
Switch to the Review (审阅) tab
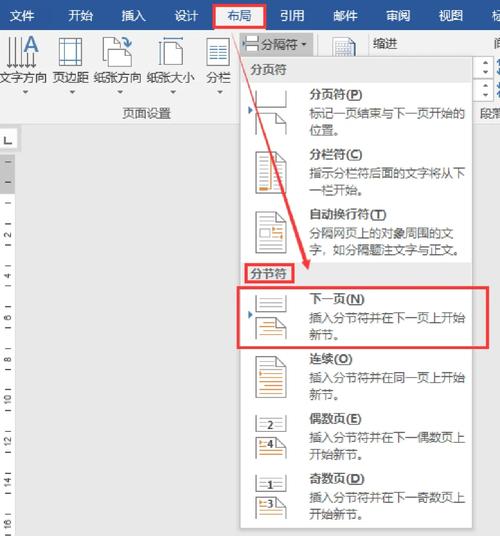point(398,16)
